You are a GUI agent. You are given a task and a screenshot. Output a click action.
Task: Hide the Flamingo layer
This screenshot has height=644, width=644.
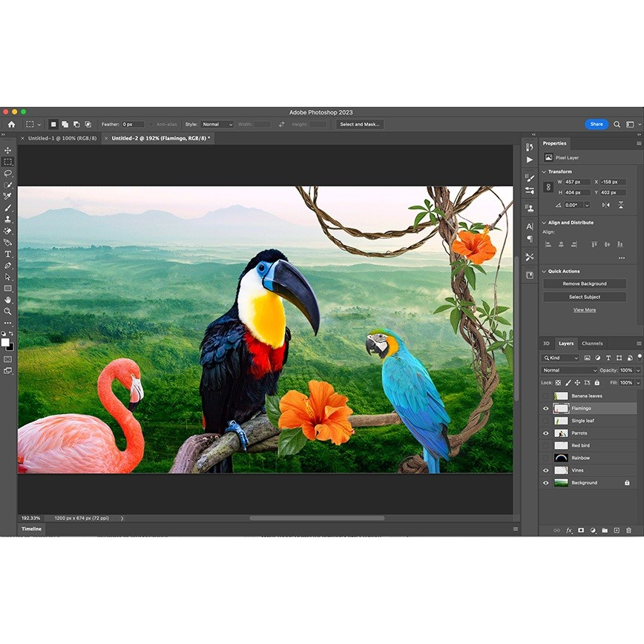pyautogui.click(x=547, y=408)
